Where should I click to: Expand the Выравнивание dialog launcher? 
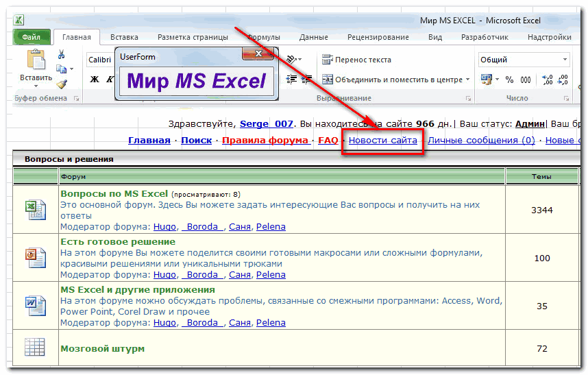click(x=468, y=99)
